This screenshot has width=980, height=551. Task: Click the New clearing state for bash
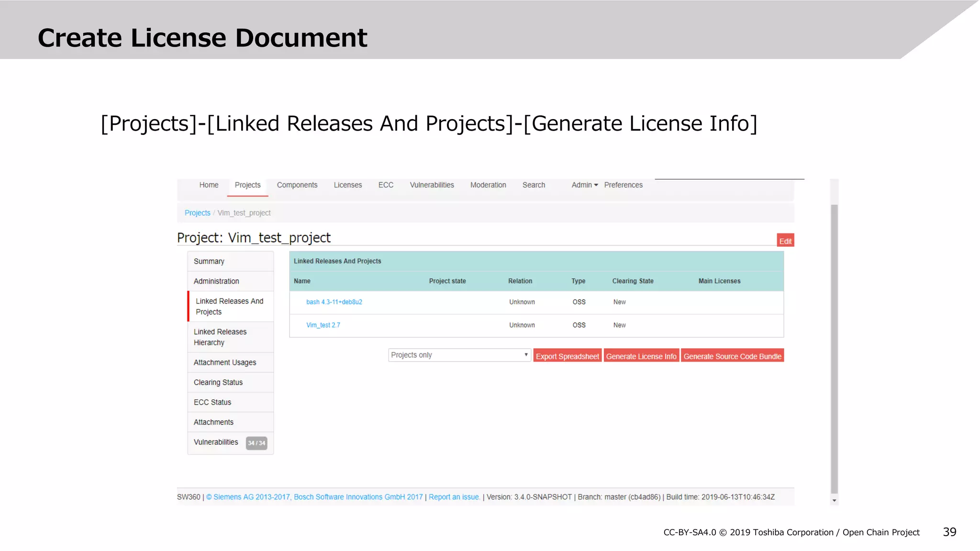[x=619, y=302]
